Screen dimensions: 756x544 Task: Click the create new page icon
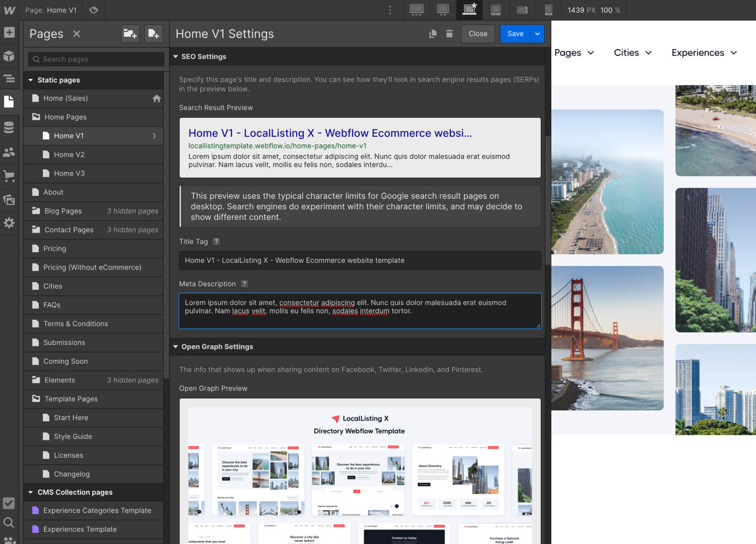(x=153, y=34)
